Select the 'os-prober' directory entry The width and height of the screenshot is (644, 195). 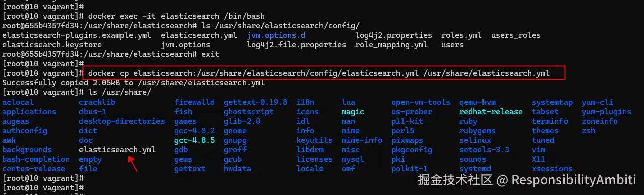[x=412, y=112]
